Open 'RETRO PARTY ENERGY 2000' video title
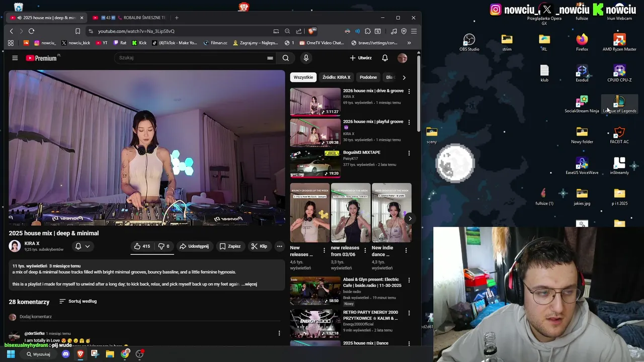 click(371, 315)
